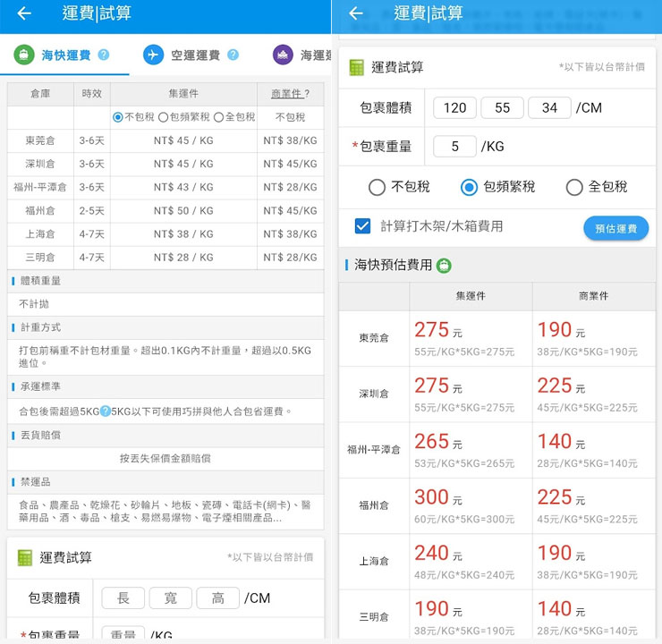
Task: Tap the 預估運費 button
Action: pos(616,229)
